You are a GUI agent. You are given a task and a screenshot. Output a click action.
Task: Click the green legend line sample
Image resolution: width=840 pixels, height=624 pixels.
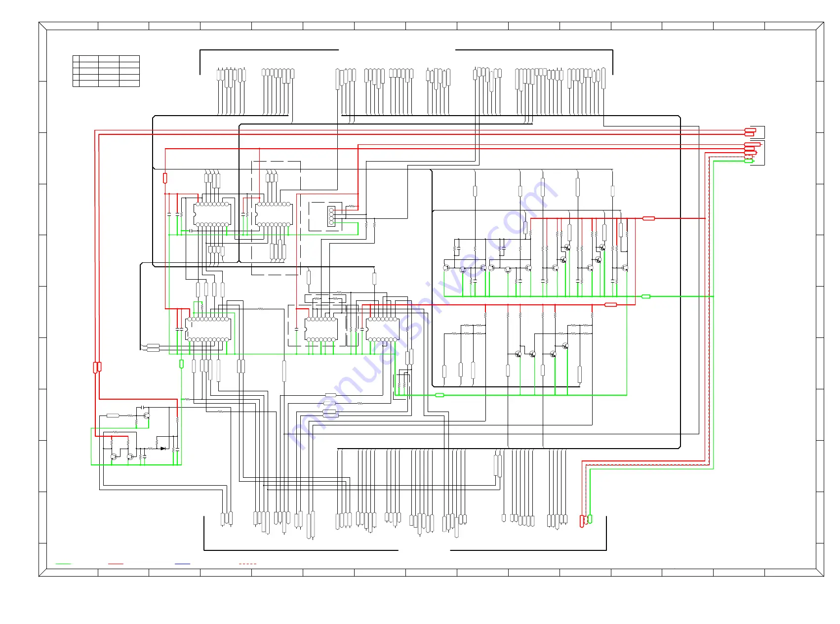[63, 564]
